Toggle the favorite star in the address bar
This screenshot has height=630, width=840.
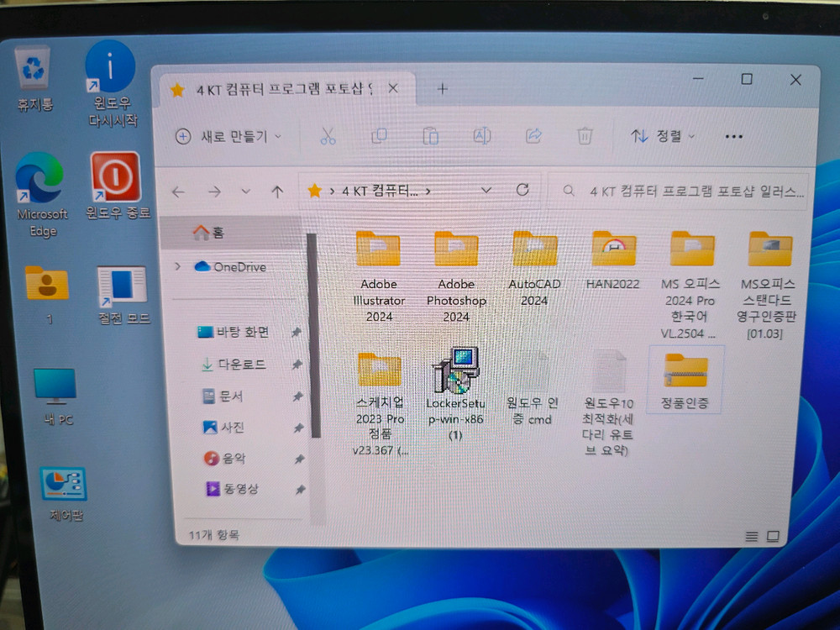tap(314, 191)
